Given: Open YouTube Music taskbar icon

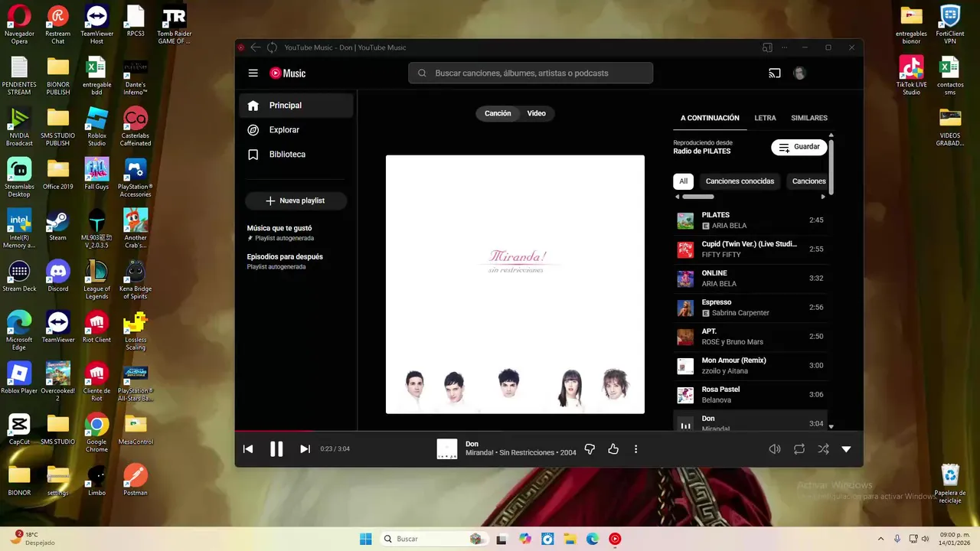Looking at the screenshot, I should point(615,539).
